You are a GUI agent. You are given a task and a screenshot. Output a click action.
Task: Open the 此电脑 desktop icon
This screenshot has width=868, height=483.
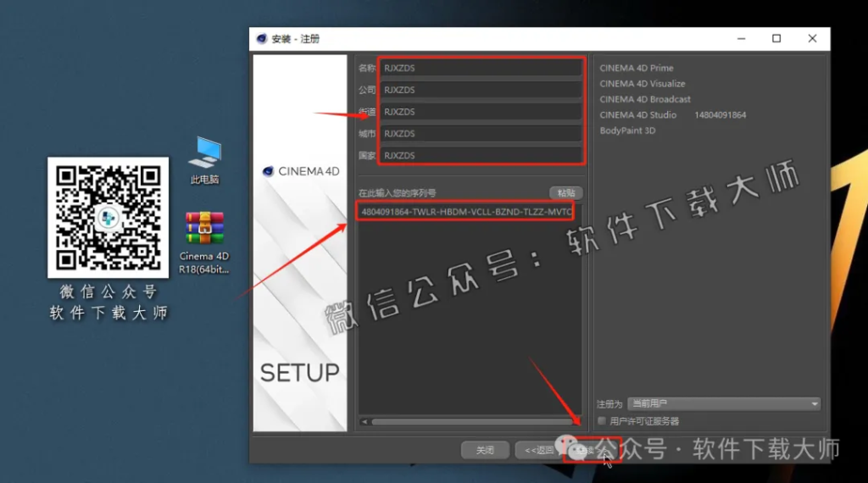click(205, 160)
